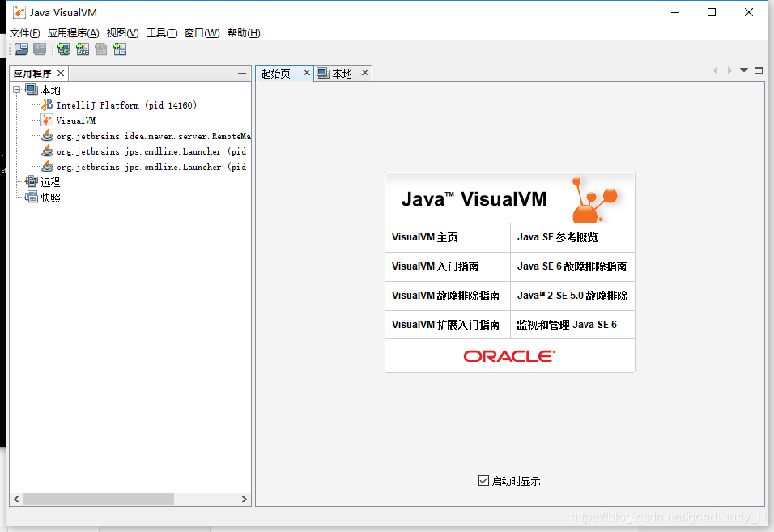774x532 pixels.
Task: Close the 起始页 tab
Action: click(x=307, y=73)
